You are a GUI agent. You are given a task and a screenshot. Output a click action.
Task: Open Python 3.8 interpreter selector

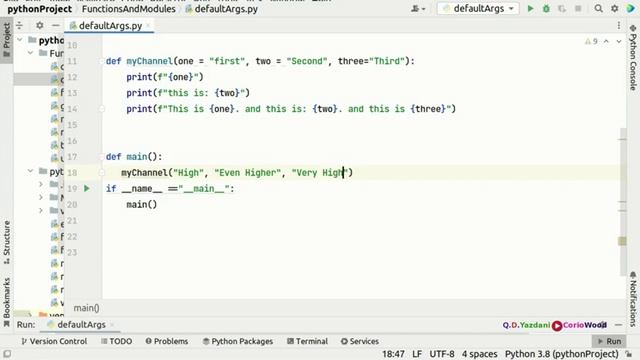pyautogui.click(x=561, y=354)
